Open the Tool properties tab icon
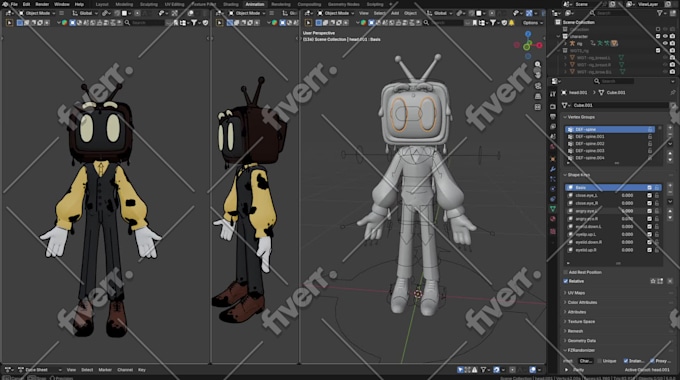The image size is (680, 380). 552,94
